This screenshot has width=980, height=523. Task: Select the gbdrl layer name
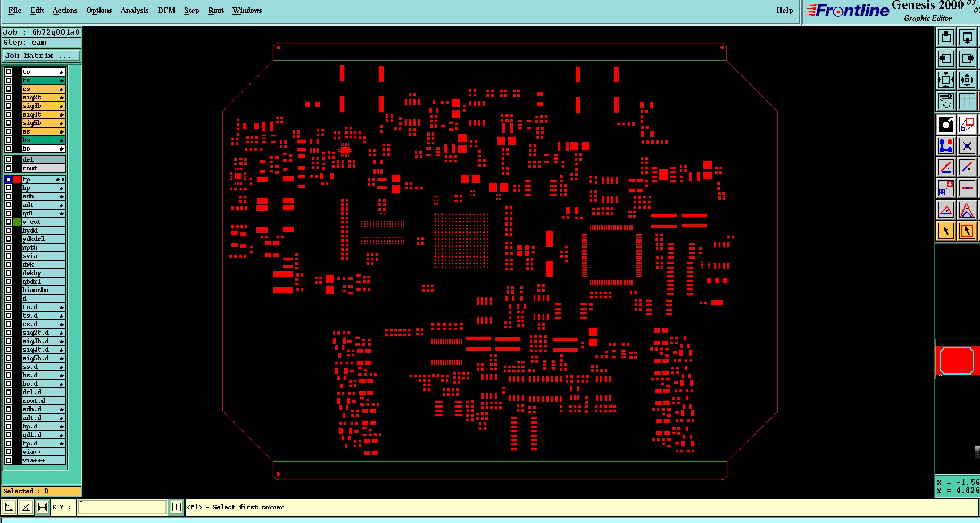tap(43, 281)
